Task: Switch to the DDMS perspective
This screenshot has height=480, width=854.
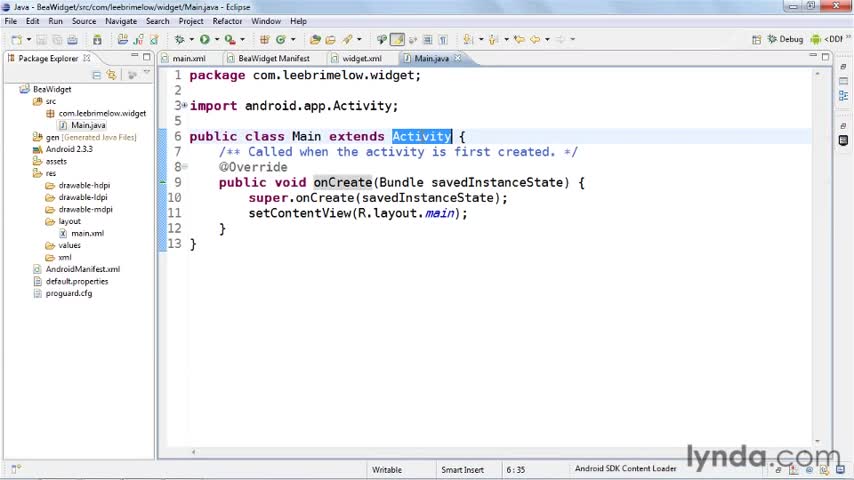Action: (x=827, y=39)
